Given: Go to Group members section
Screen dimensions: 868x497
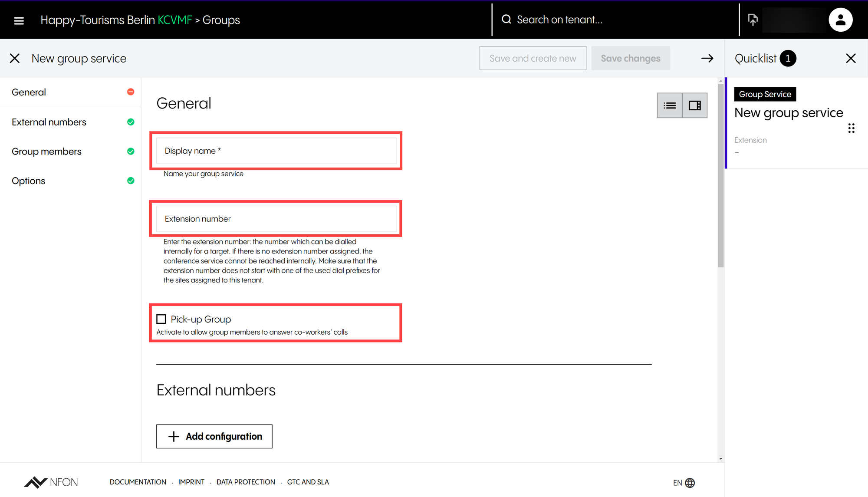Looking at the screenshot, I should point(46,151).
